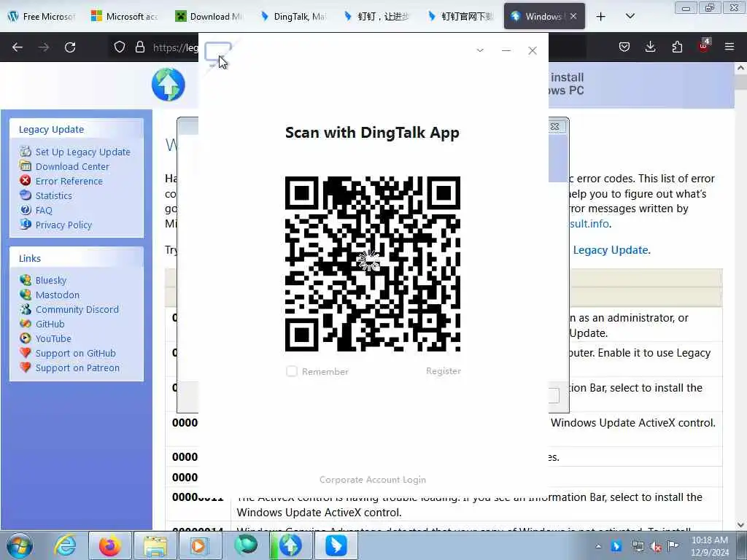Viewport: 747px width, 560px height.
Task: Open FAQ link in sidebar
Action: pyautogui.click(x=44, y=211)
